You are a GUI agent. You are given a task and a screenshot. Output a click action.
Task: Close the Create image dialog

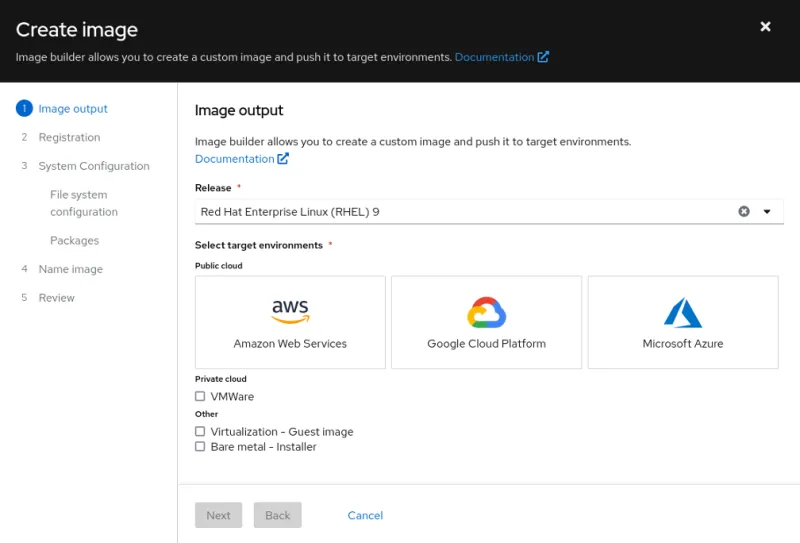(765, 27)
